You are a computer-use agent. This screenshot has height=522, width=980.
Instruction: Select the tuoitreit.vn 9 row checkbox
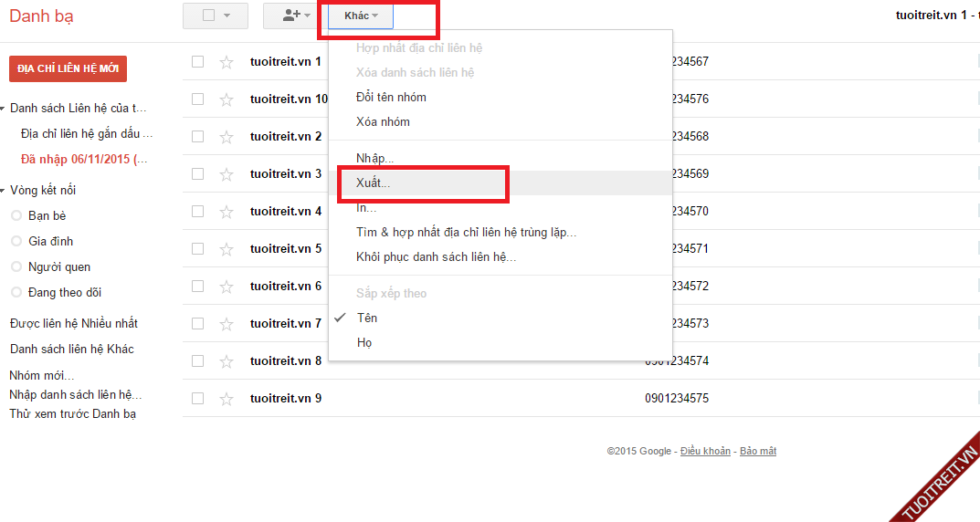point(197,398)
